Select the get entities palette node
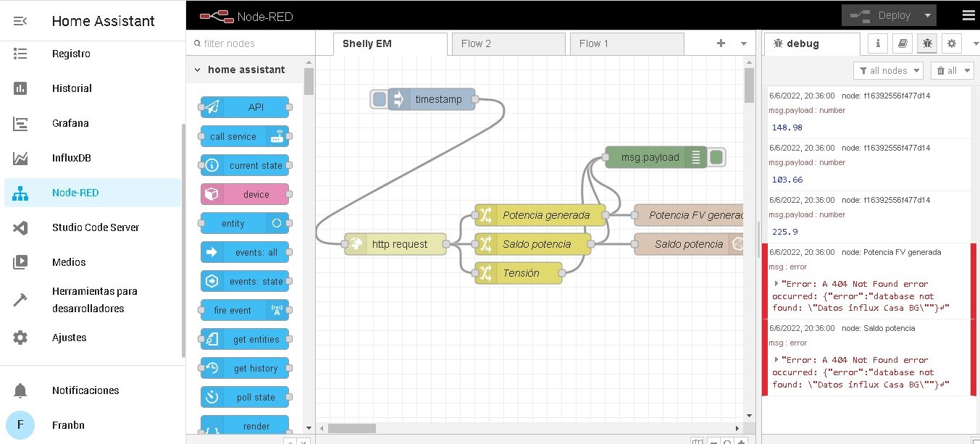 (x=245, y=339)
